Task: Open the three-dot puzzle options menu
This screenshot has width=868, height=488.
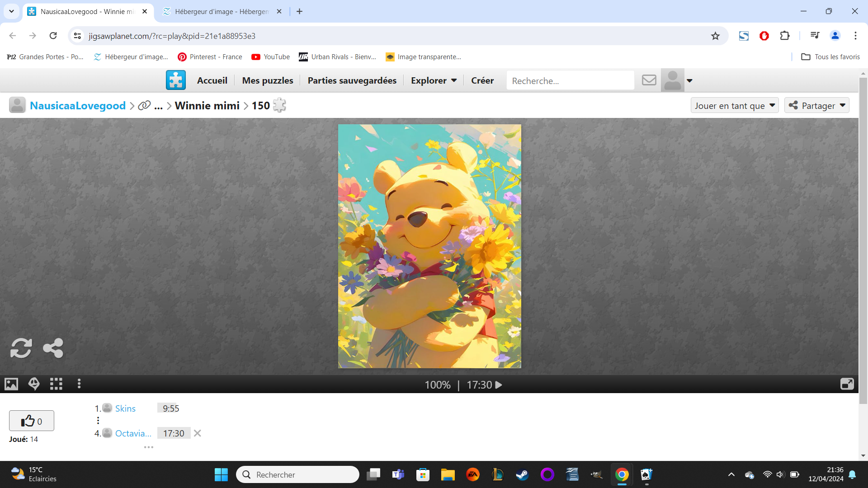Action: tap(79, 384)
